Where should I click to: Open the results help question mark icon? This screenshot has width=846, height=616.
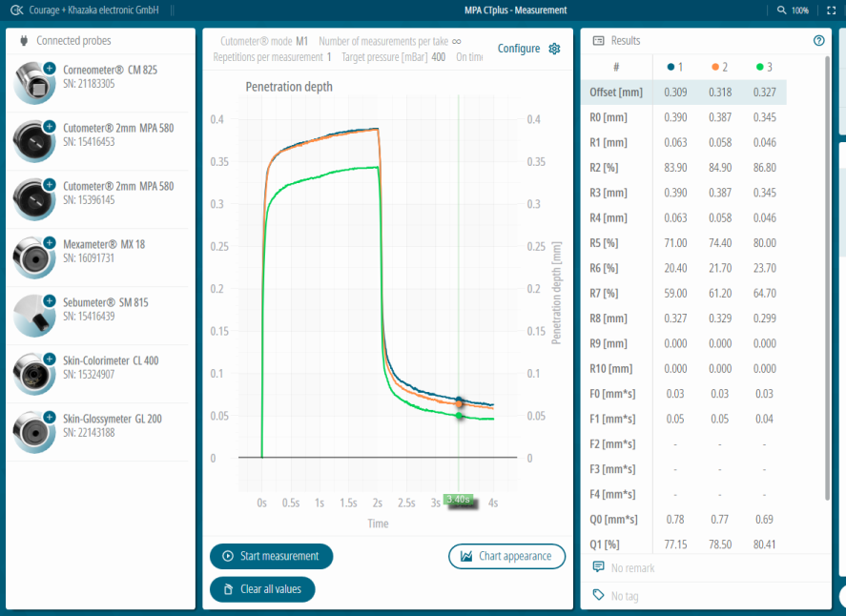(818, 40)
